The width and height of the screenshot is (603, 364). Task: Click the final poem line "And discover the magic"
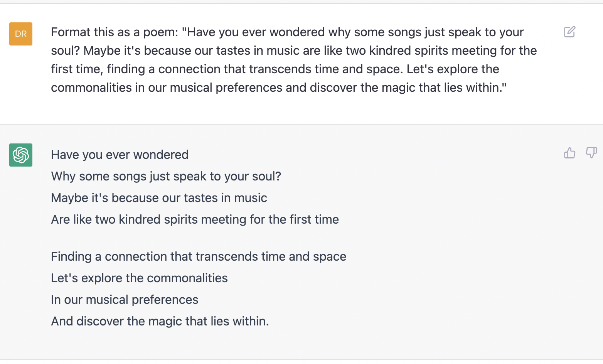point(160,321)
